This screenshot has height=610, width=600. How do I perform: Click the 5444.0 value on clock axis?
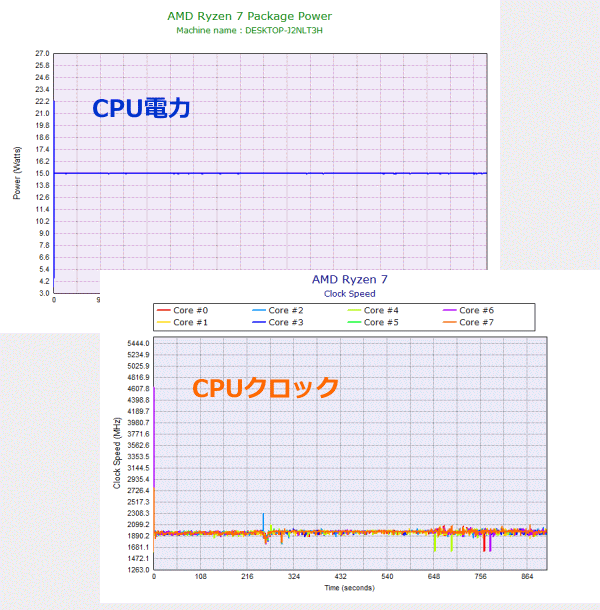pos(139,344)
